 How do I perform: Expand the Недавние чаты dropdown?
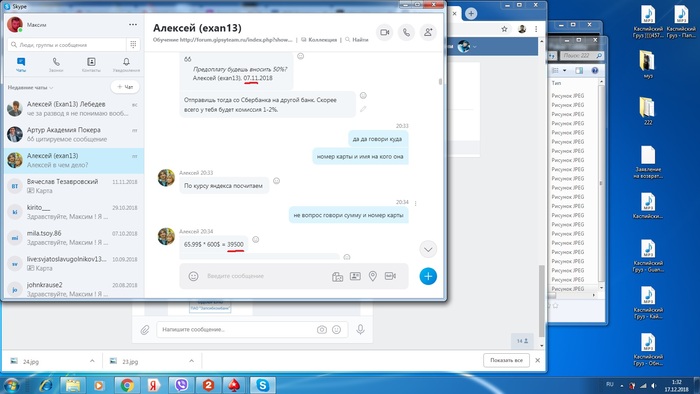[x=30, y=87]
